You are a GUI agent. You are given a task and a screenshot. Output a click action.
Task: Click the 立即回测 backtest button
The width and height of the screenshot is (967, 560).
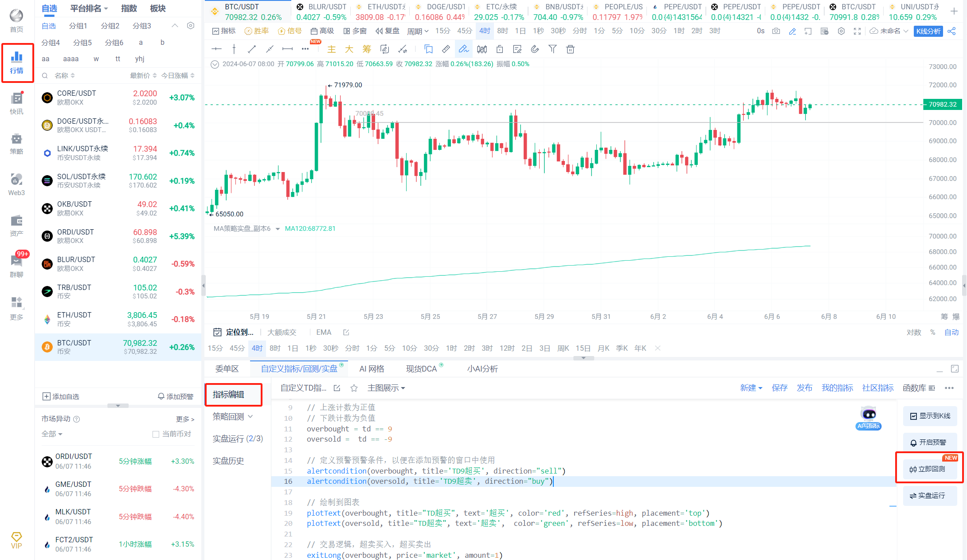coord(930,469)
